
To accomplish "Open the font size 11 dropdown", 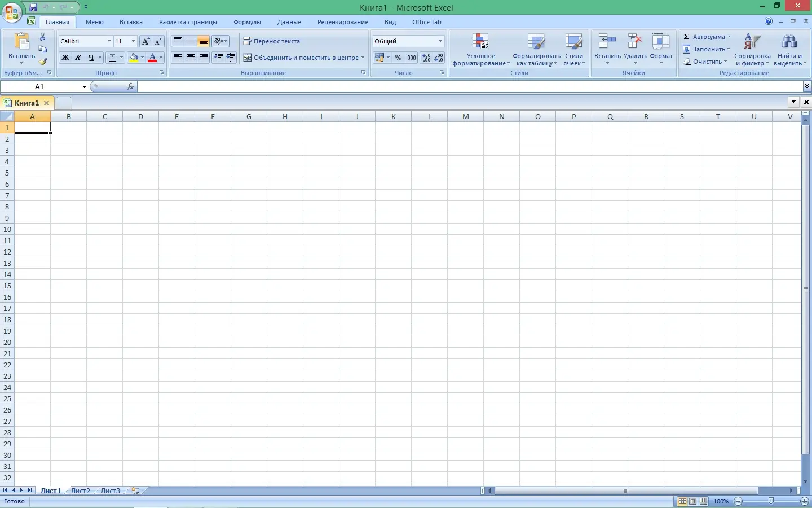I will [x=133, y=41].
